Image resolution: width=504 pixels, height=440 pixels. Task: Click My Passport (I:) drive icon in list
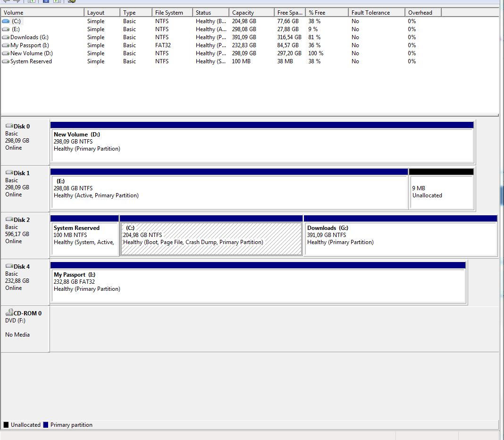[6, 45]
